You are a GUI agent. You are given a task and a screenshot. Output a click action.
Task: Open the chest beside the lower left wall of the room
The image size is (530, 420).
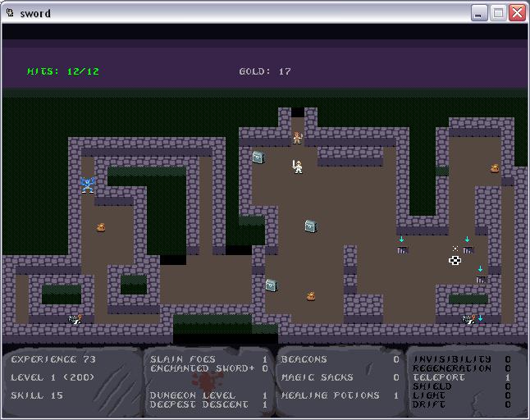click(272, 285)
